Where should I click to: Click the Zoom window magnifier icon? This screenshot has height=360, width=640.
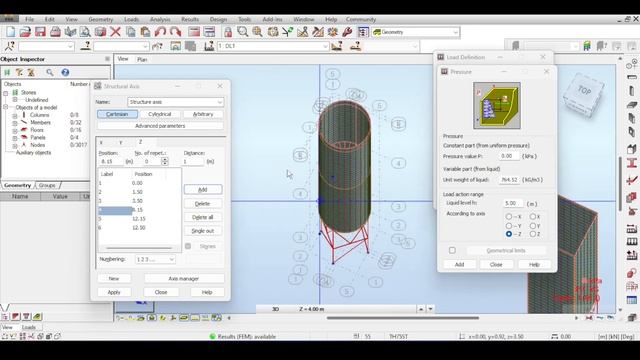point(243,32)
